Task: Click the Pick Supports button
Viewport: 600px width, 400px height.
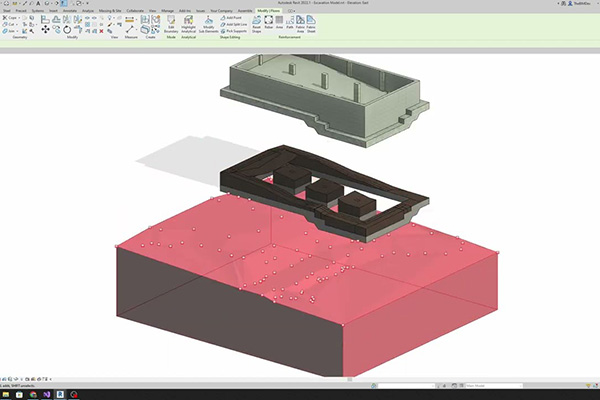Action: (234, 31)
